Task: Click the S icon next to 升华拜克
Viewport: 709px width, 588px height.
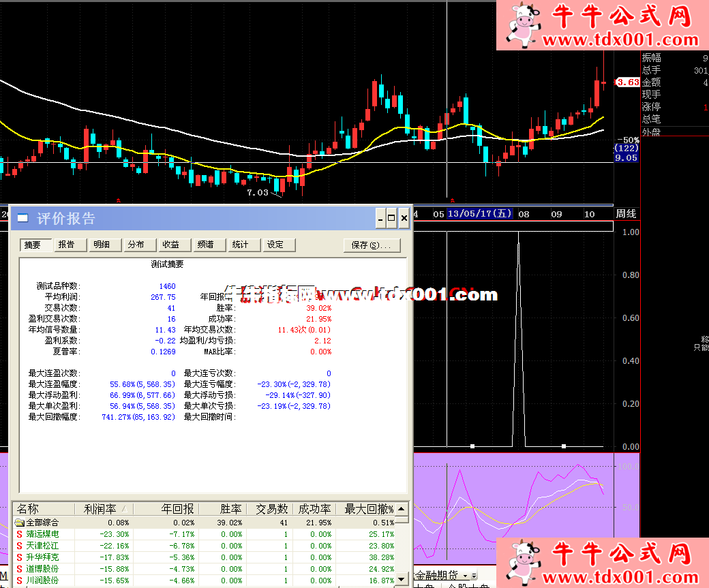Action: 20,557
